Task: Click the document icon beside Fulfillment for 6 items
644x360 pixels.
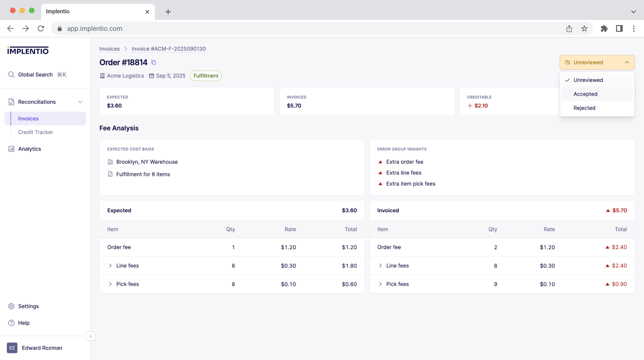Action: [110, 174]
